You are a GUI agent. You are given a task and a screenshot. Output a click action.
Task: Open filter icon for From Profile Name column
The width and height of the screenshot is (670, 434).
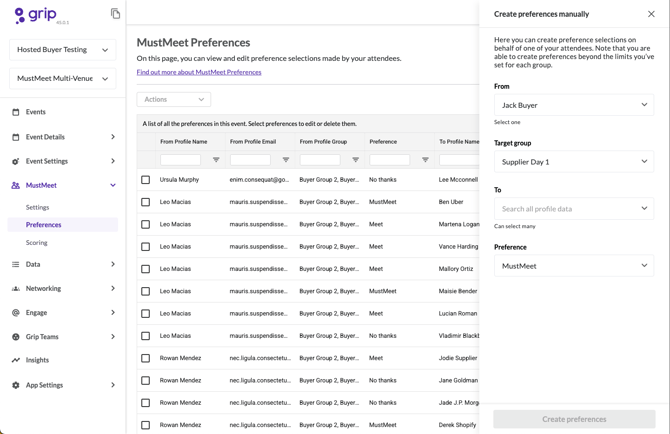coord(216,160)
